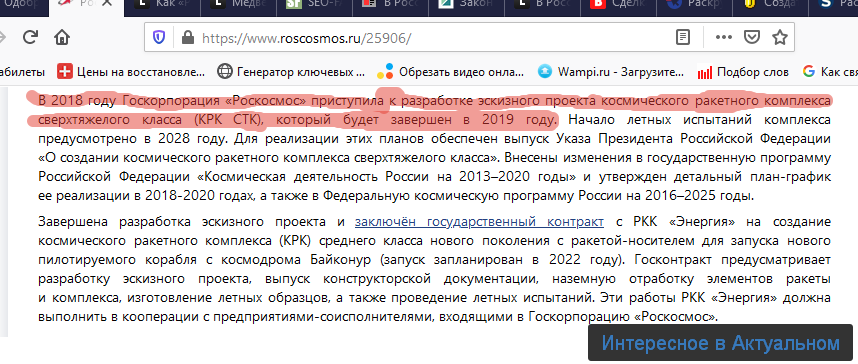Follow link 'заключён государственный контракт'

[479, 222]
